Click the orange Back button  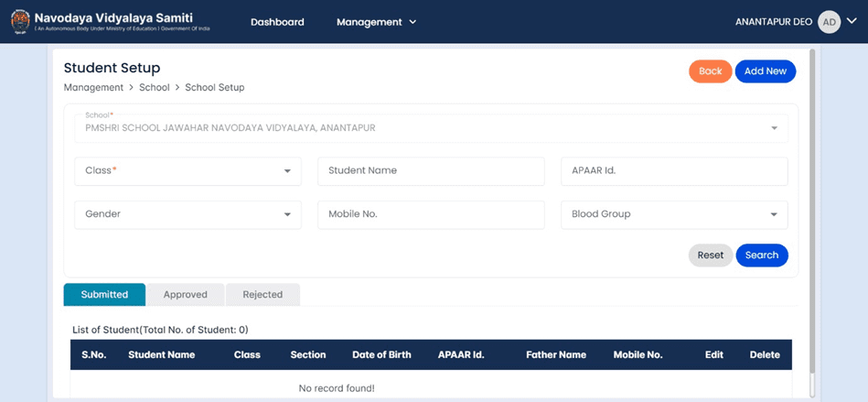click(711, 71)
